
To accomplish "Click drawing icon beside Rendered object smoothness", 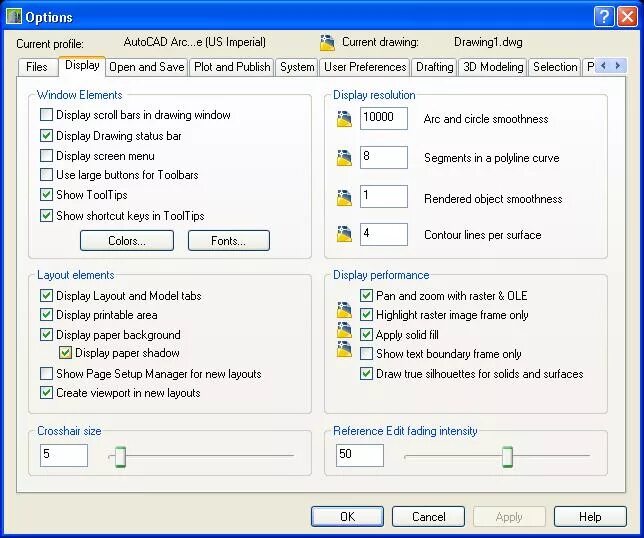I will point(344,197).
